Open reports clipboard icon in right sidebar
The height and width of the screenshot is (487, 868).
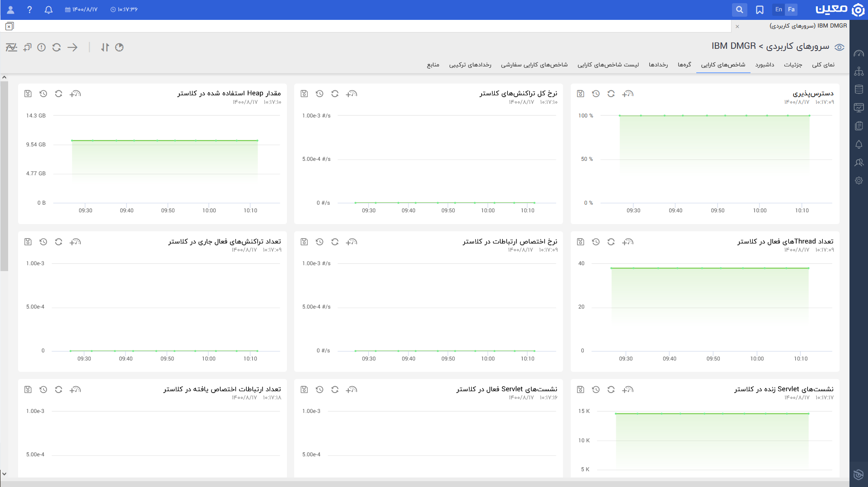pos(859,126)
